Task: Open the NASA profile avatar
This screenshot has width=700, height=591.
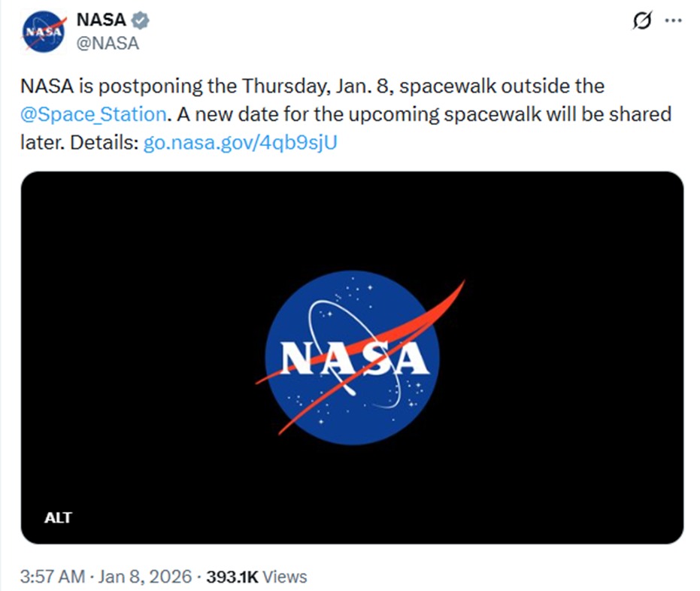Action: (x=44, y=32)
